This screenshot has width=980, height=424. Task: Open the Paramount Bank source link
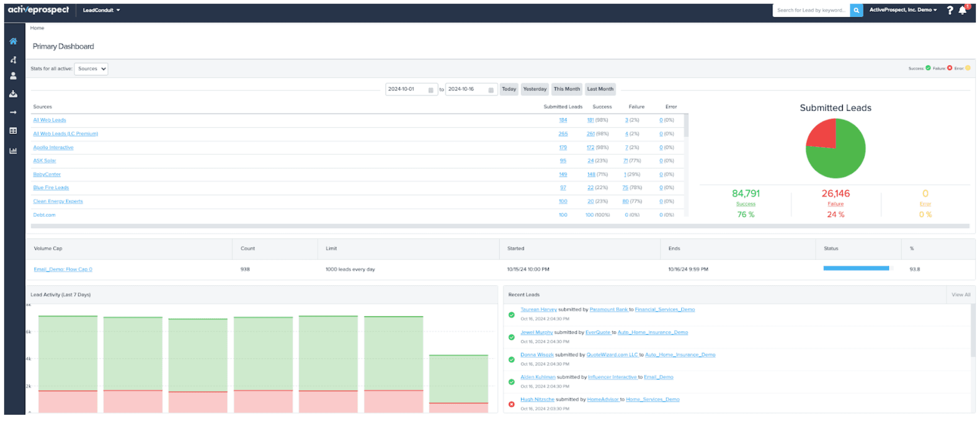608,310
